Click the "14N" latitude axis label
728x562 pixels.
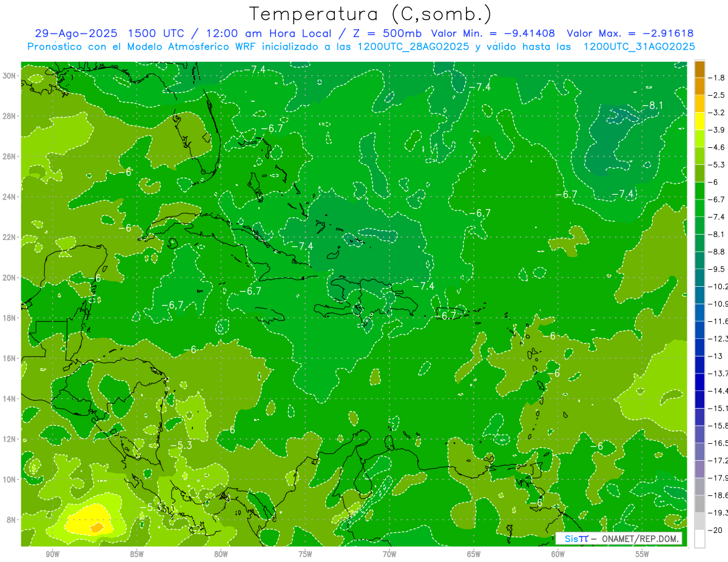tap(9, 398)
